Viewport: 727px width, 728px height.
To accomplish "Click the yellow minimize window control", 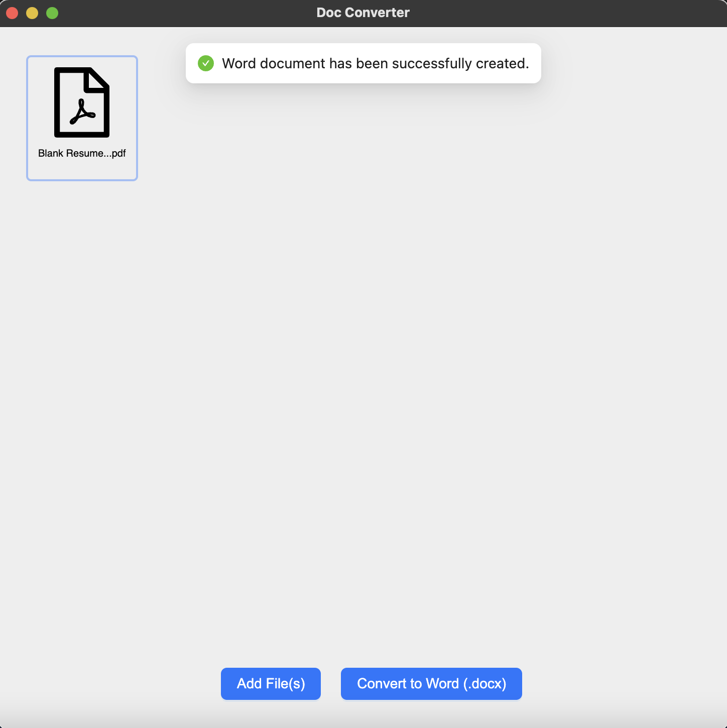I will coord(32,13).
